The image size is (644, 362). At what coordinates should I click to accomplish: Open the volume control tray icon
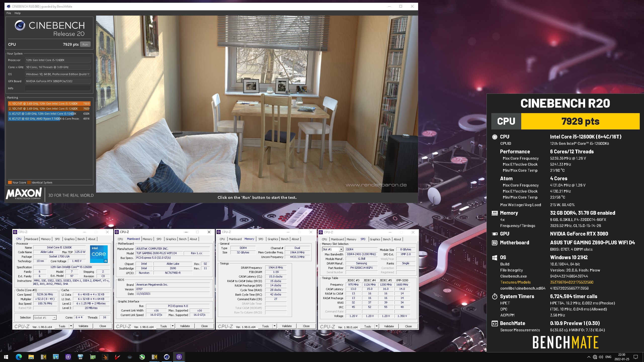[x=601, y=357]
